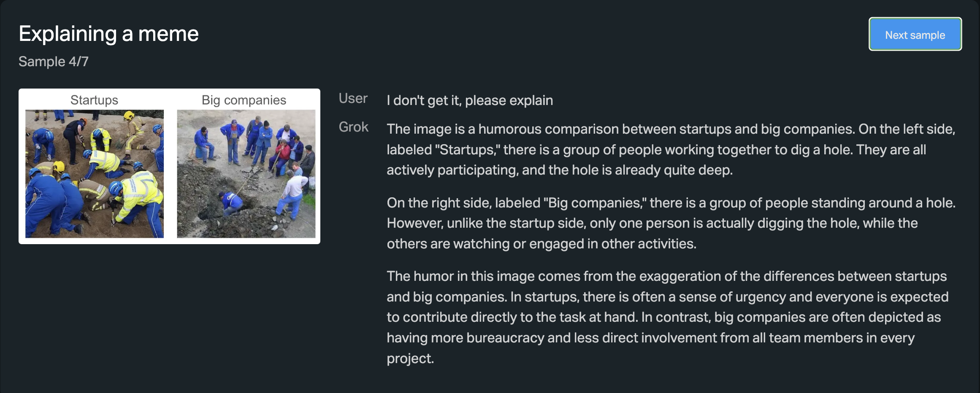This screenshot has height=393, width=980.
Task: Click the "Explaining a meme" heading
Action: 108,34
